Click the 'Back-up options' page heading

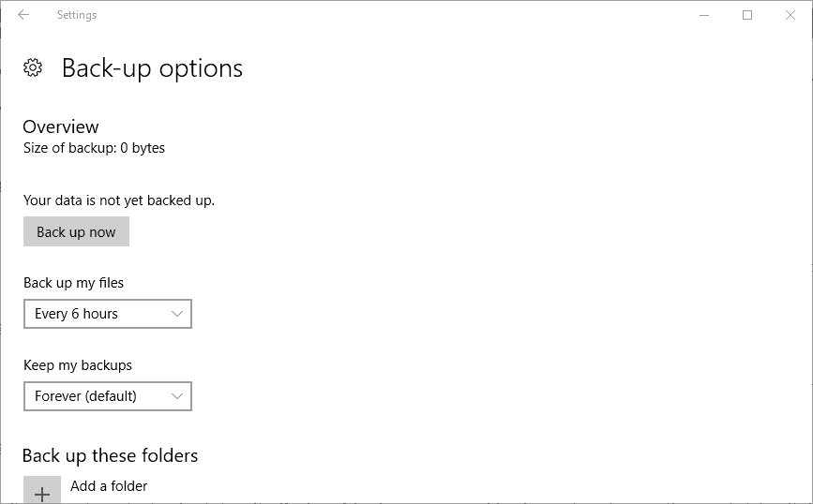(x=152, y=68)
